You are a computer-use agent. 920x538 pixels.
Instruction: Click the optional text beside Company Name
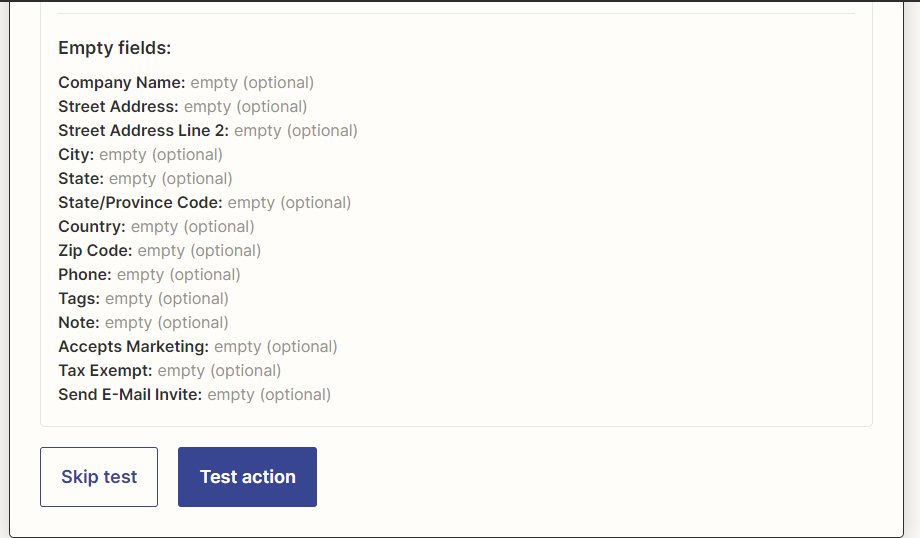pos(279,83)
